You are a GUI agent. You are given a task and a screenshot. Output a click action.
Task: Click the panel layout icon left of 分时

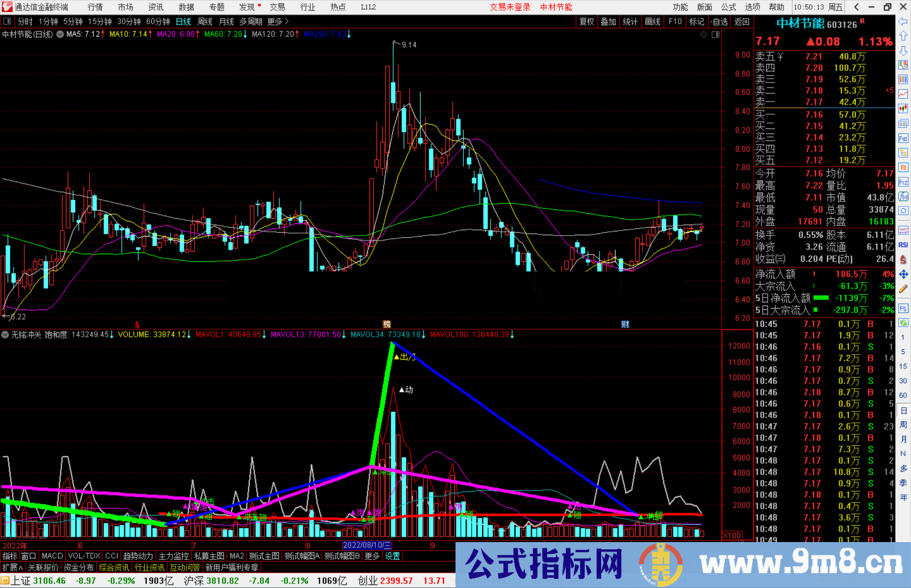(x=7, y=21)
